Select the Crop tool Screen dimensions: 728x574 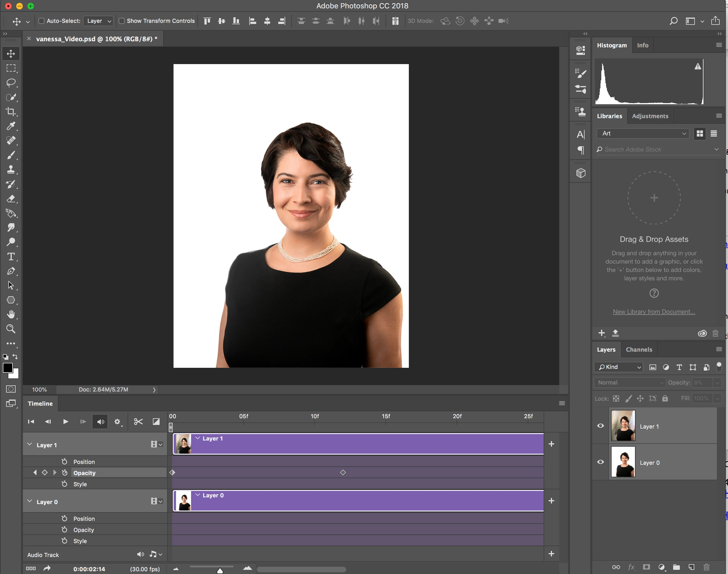click(11, 111)
